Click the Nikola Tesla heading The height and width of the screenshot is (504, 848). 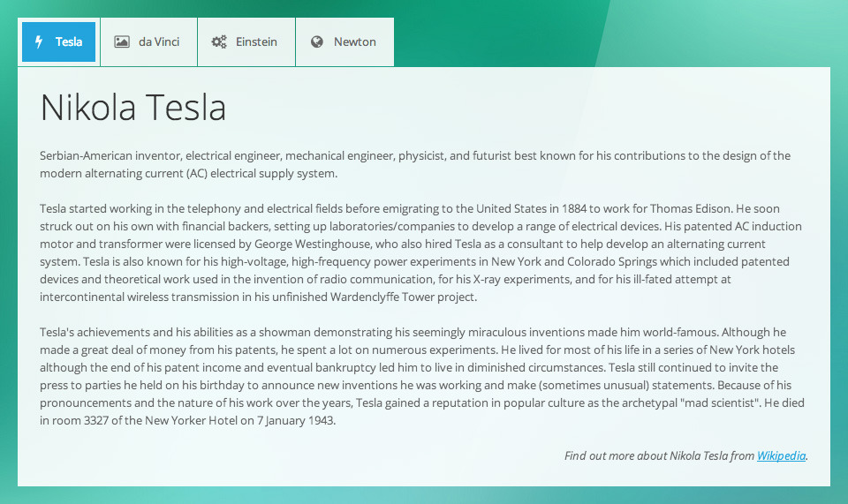coord(133,107)
